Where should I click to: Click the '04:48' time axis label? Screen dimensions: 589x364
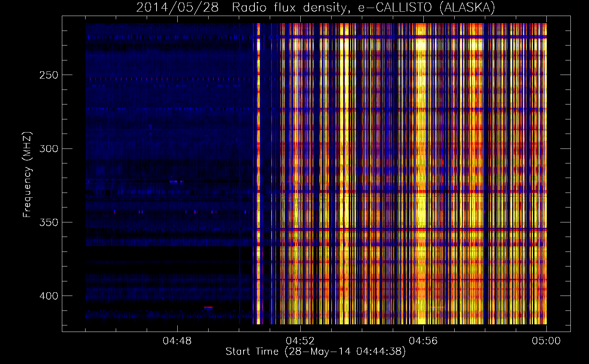click(177, 341)
